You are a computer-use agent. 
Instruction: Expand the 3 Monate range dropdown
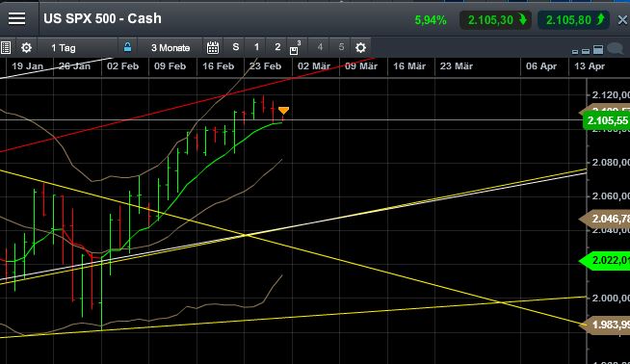(171, 48)
